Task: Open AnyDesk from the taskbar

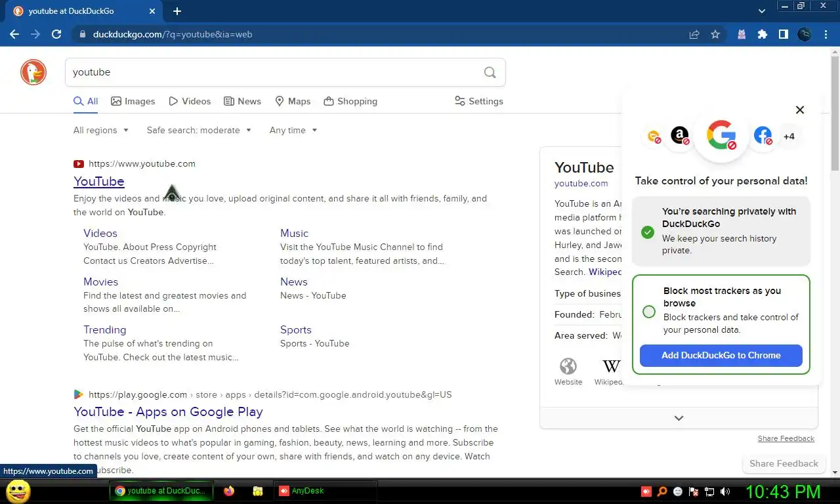Action: [x=325, y=490]
